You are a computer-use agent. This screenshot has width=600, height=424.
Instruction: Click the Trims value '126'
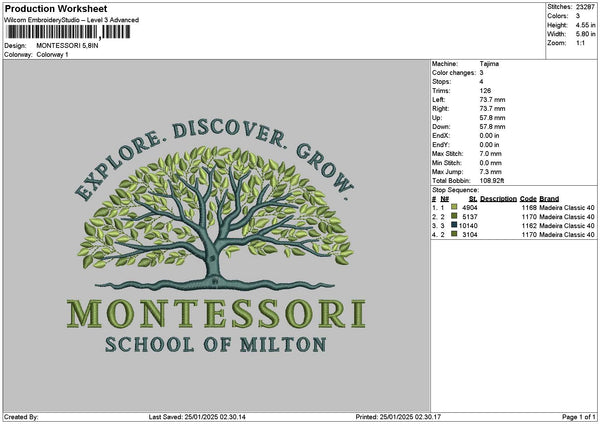tap(485, 91)
